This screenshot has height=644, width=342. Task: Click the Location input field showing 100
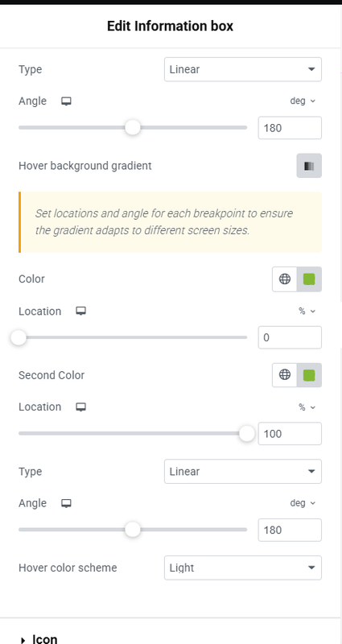click(x=290, y=434)
